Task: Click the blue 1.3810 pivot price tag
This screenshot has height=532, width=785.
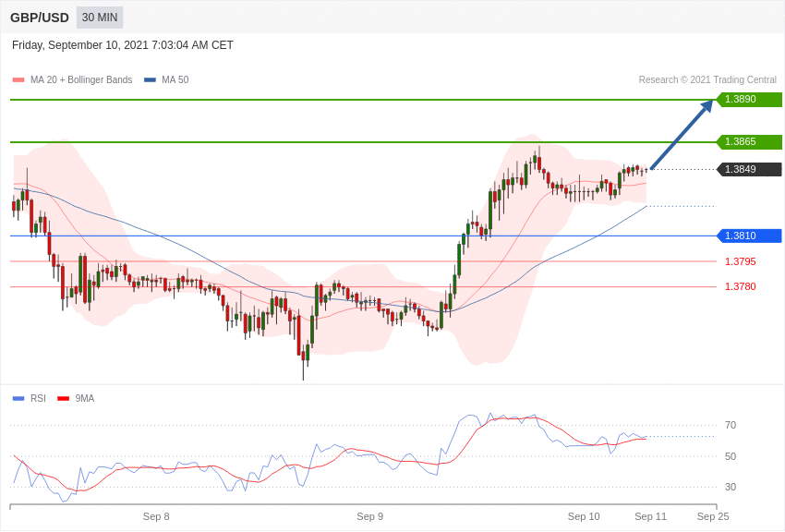Action: [x=750, y=236]
